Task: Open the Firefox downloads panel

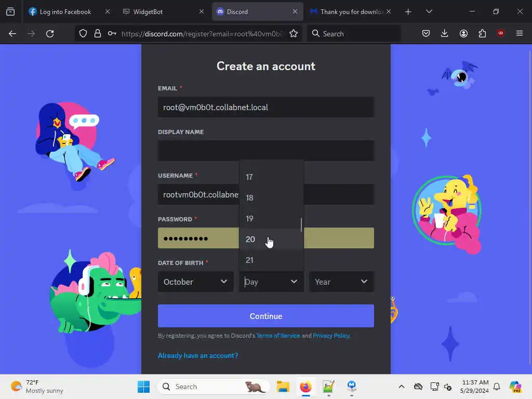Action: [x=445, y=34]
